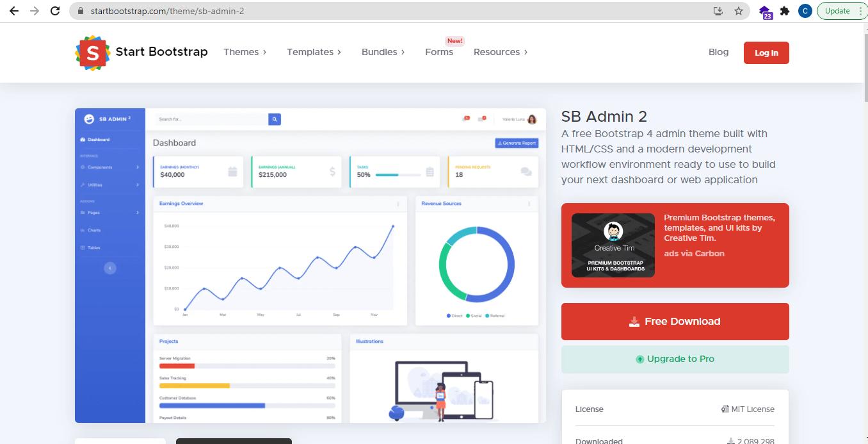Screen dimensions: 868x444
Task: Click the preview's search magnifier button
Action: click(275, 119)
